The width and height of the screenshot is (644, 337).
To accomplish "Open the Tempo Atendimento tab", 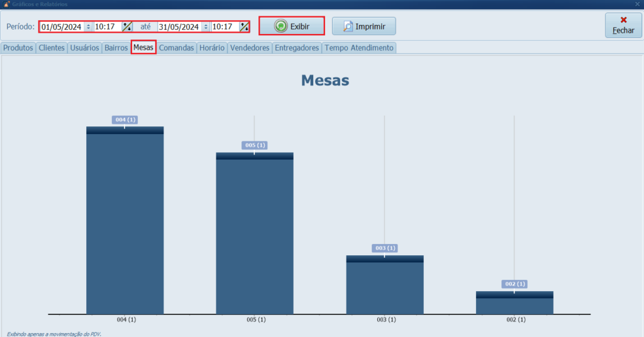I will (x=359, y=48).
